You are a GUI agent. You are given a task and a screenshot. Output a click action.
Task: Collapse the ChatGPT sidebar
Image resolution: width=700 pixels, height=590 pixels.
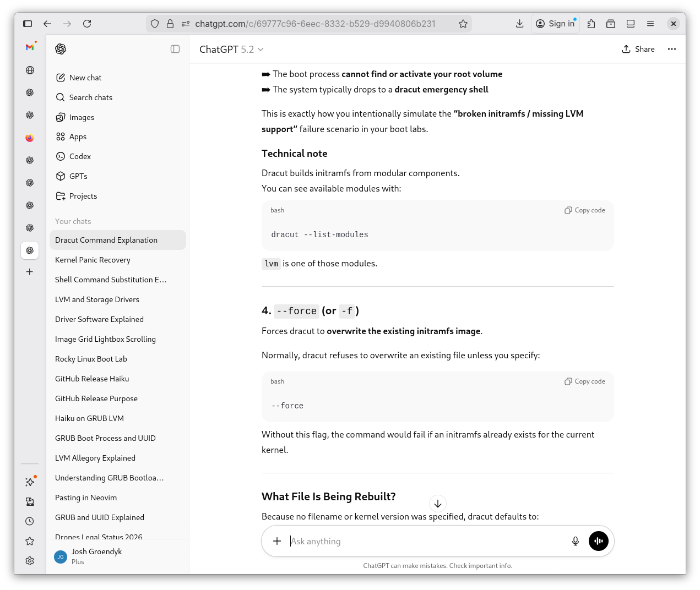pyautogui.click(x=175, y=49)
